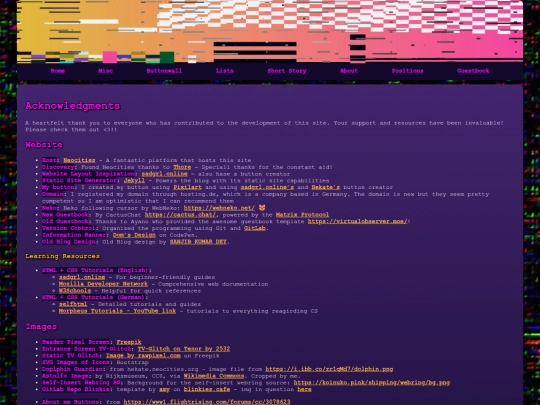Follow the 'here' link in Blinkie row
The height and width of the screenshot is (405, 540).
tap(304, 390)
